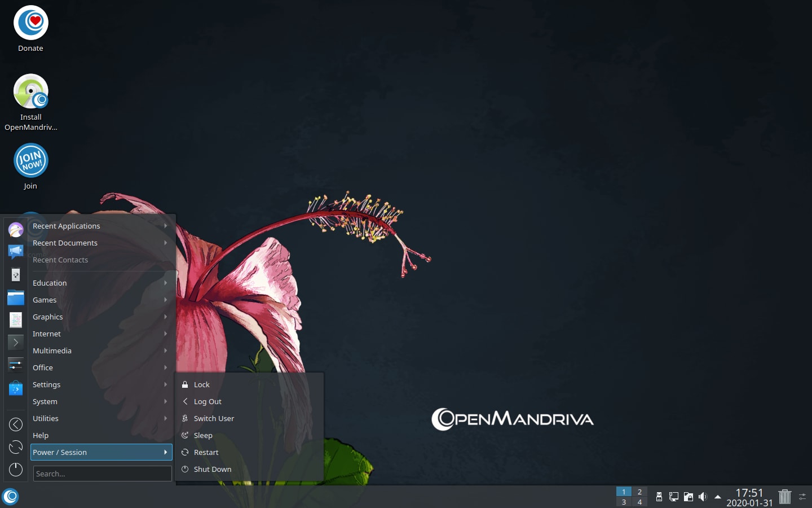Choose Restart in the session submenu
This screenshot has width=812, height=508.
coord(206,452)
